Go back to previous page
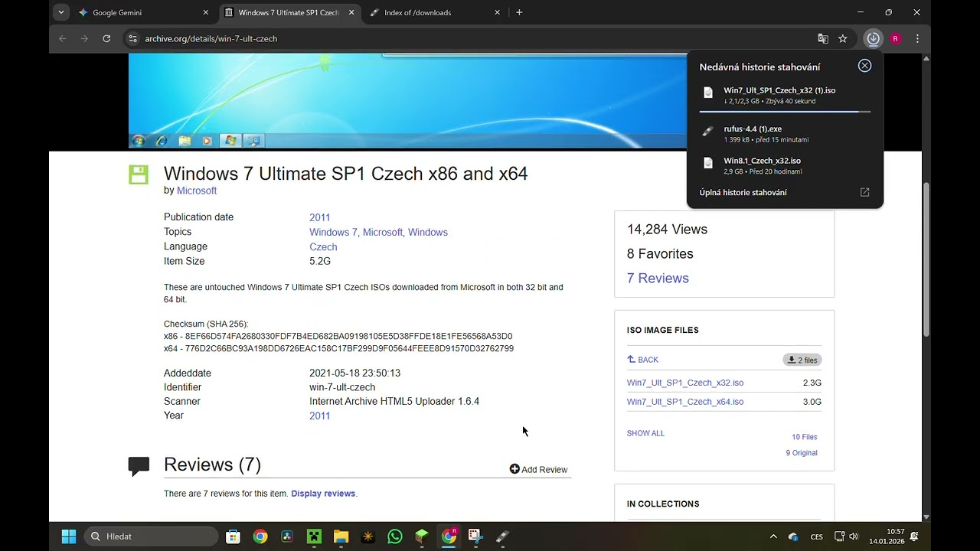The image size is (980, 551). click(x=63, y=38)
